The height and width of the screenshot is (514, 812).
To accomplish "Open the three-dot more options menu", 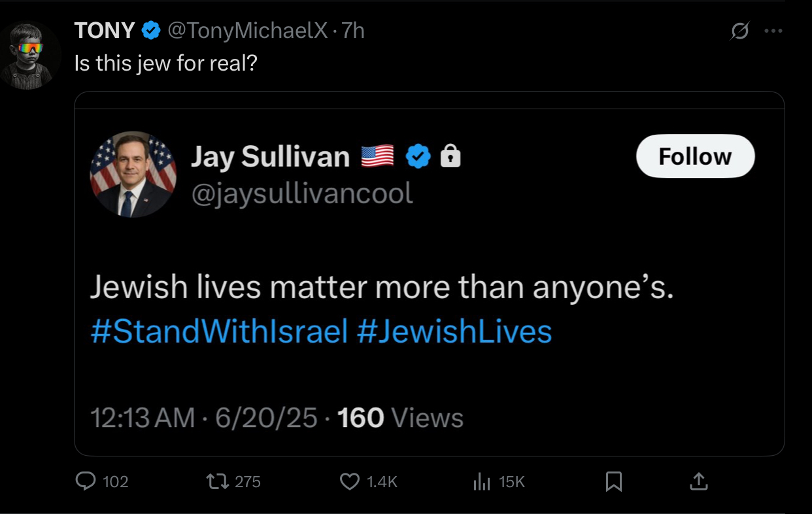I will point(773,31).
